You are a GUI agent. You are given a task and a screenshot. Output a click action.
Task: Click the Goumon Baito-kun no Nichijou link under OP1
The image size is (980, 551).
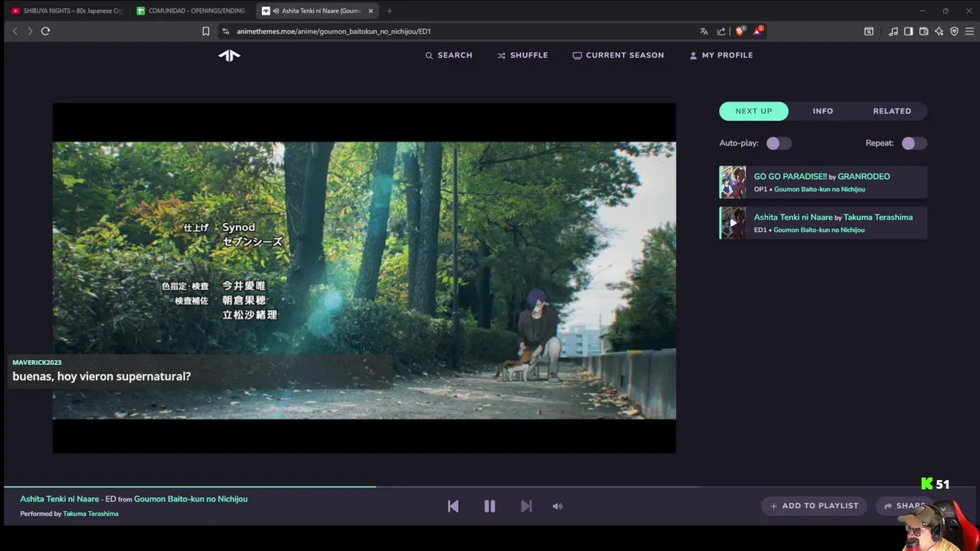pos(819,189)
